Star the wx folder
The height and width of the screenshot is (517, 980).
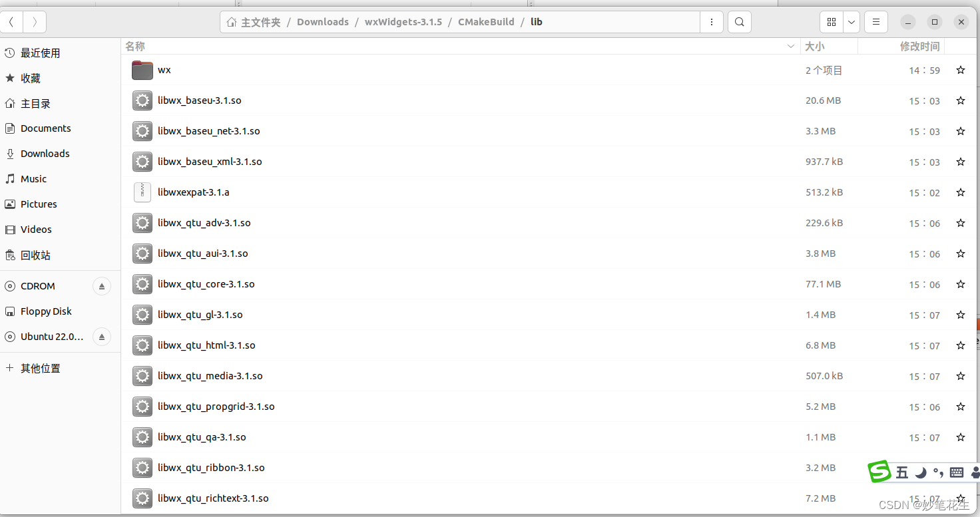pyautogui.click(x=960, y=70)
